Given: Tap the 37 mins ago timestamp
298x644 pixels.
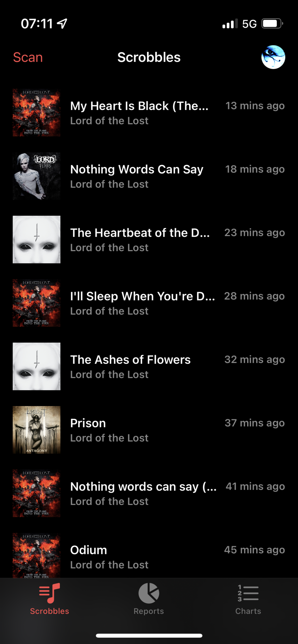Looking at the screenshot, I should tap(254, 423).
